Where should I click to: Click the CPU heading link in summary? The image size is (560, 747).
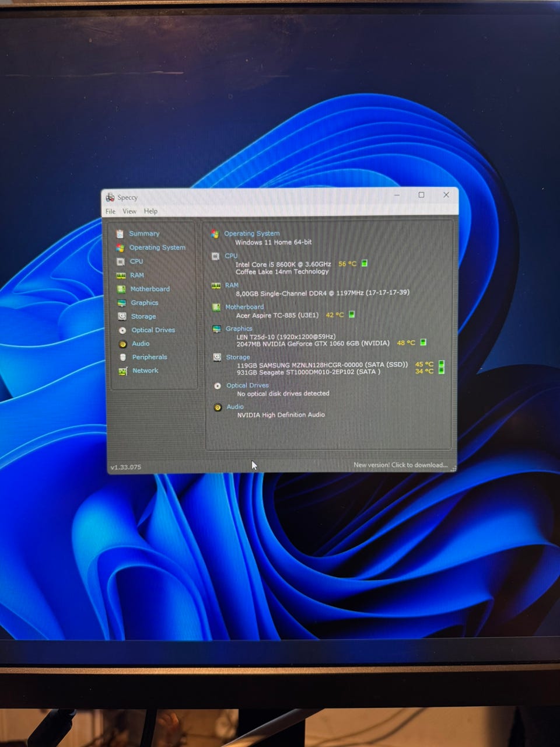coord(231,256)
